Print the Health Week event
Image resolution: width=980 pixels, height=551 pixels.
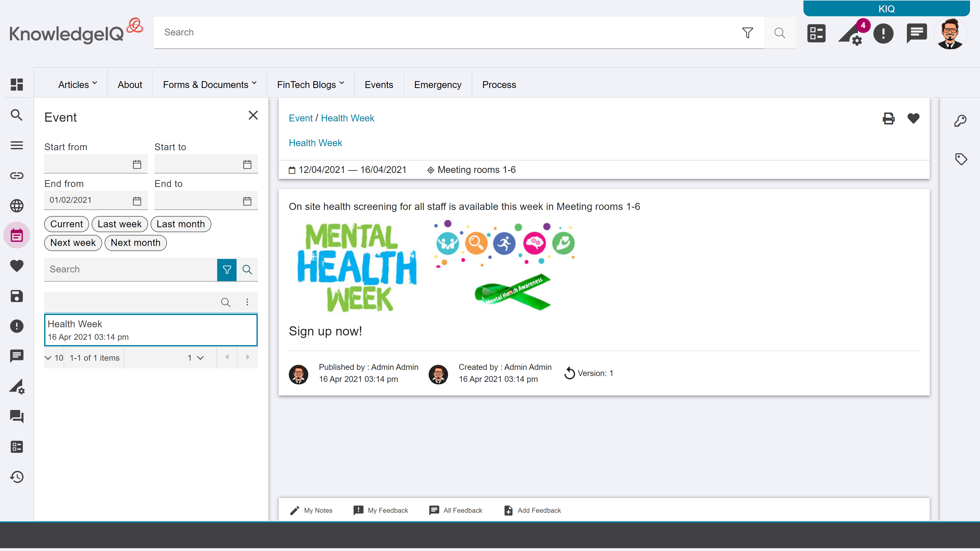tap(888, 118)
